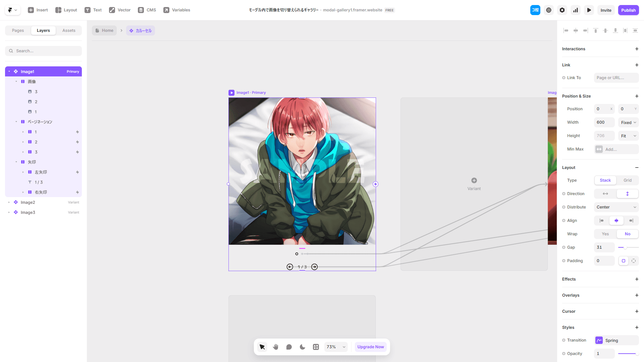Set Layout type to Grid
This screenshot has height=362, width=644.
coord(627,180)
